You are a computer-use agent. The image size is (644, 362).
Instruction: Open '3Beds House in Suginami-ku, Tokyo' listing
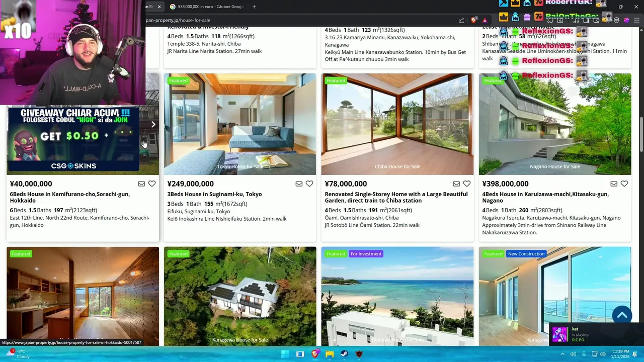coord(214,194)
